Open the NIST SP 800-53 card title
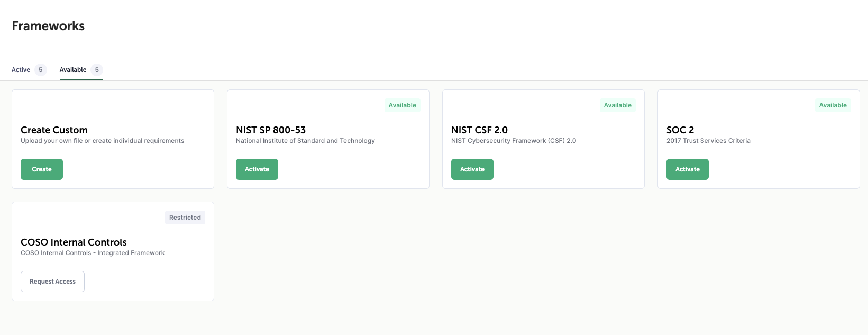 271,130
